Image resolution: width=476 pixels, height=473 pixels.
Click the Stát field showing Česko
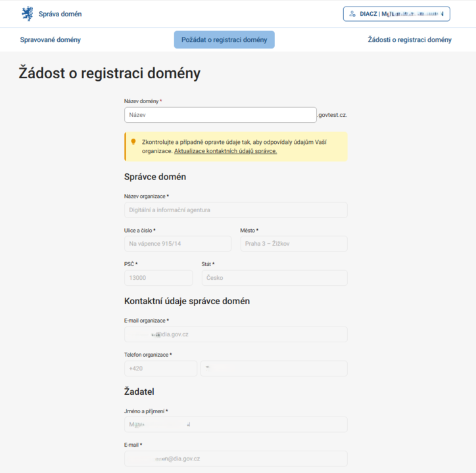(x=274, y=278)
